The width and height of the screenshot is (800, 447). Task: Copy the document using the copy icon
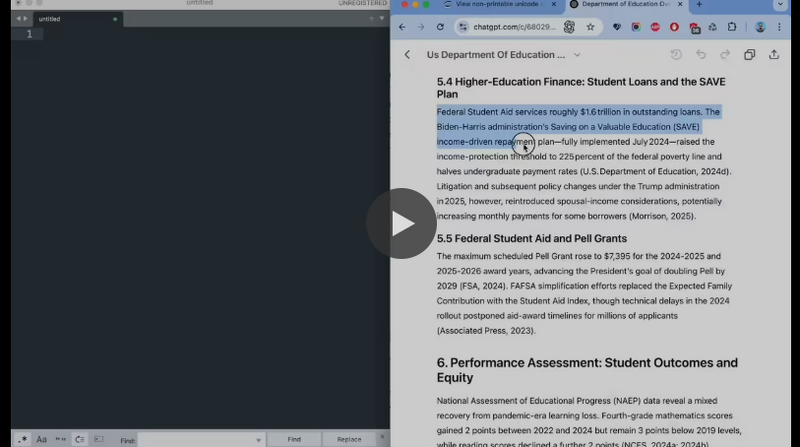pyautogui.click(x=749, y=55)
